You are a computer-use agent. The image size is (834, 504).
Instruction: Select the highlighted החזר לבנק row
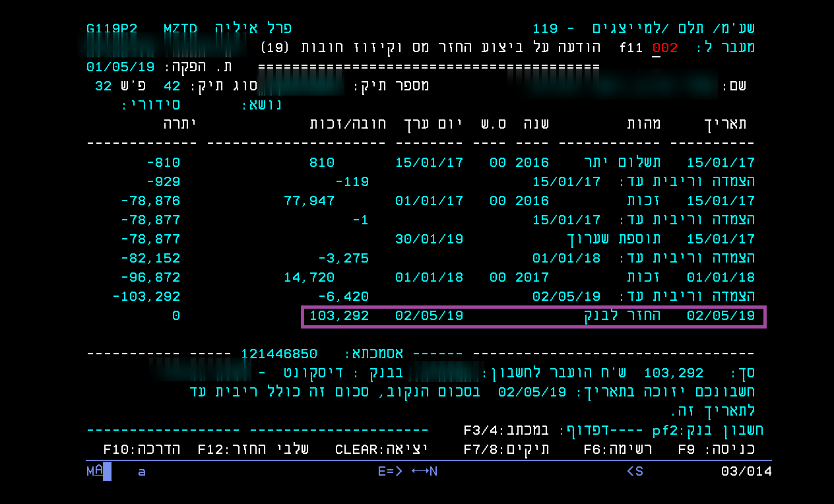coord(534,315)
